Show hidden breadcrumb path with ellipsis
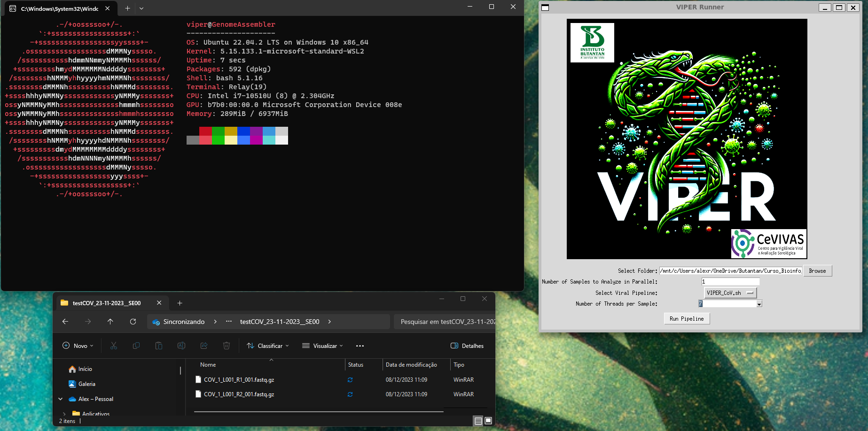868x431 pixels. click(229, 322)
